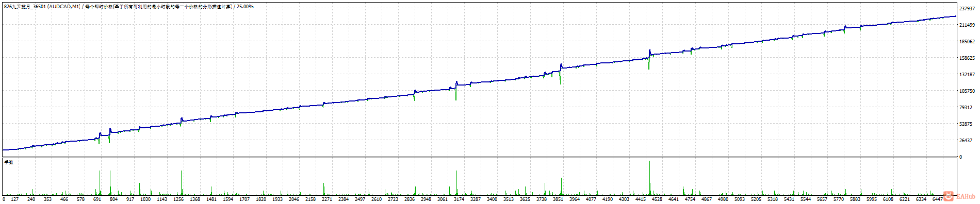Select the 185062 axis label
Screen dimensions: 980x204
(967, 42)
